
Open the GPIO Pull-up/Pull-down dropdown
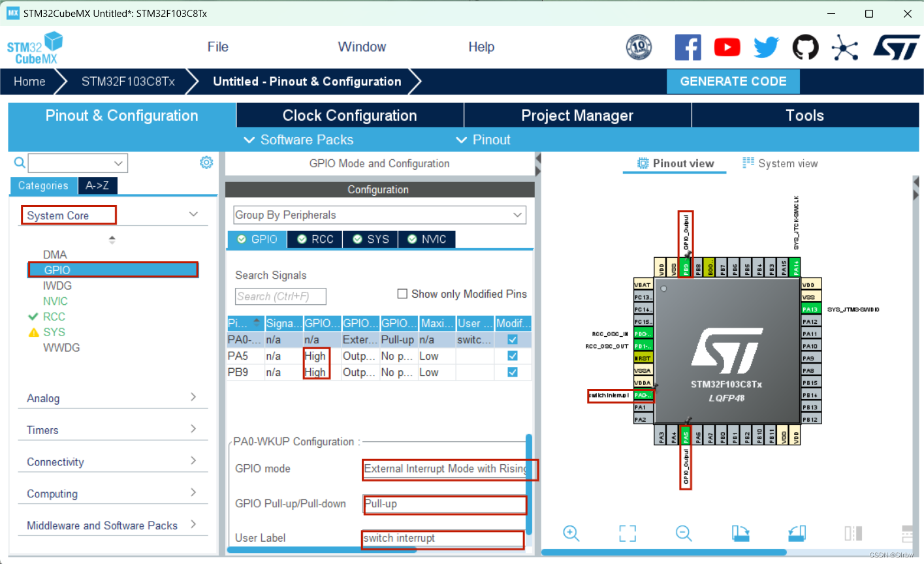[445, 504]
